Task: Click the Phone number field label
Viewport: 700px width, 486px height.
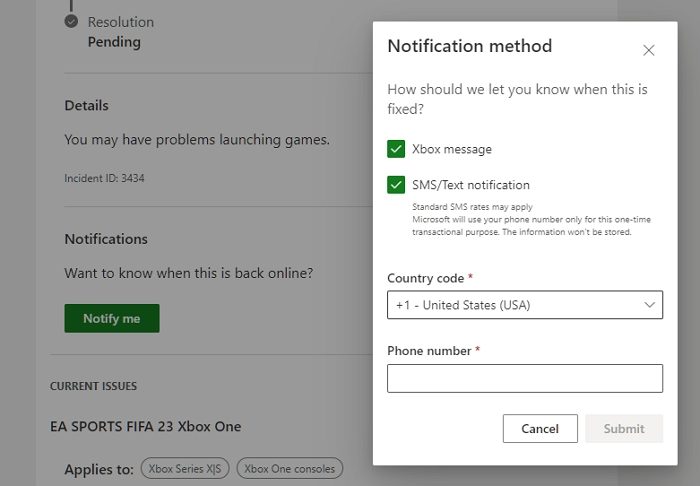Action: 430,351
